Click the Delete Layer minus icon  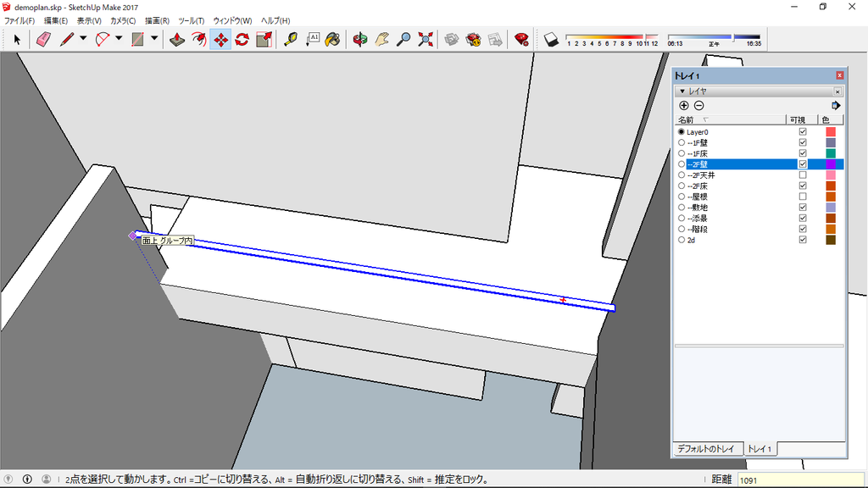698,106
